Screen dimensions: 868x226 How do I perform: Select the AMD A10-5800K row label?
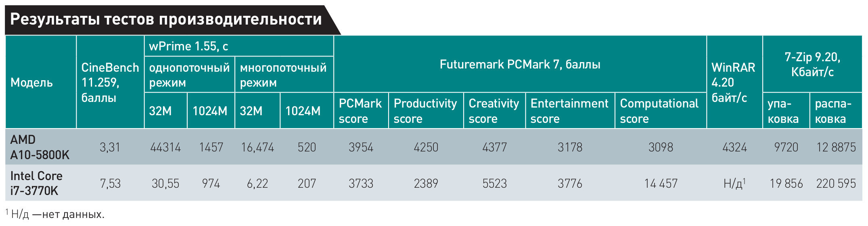(40, 147)
